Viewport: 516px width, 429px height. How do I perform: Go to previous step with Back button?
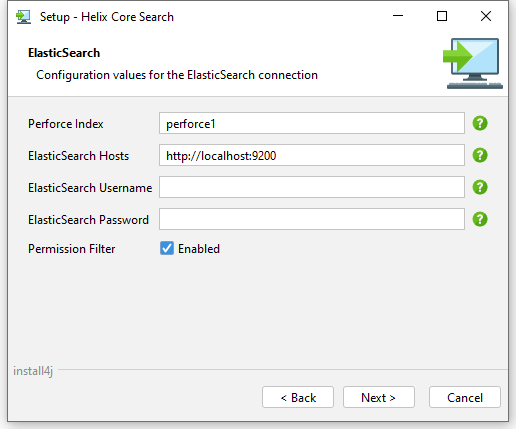298,397
